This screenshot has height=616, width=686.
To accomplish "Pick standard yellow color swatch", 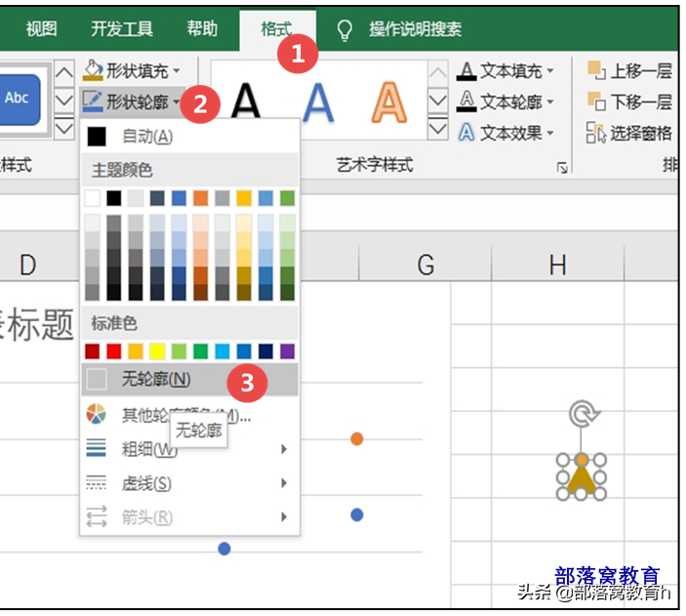I will point(157,351).
